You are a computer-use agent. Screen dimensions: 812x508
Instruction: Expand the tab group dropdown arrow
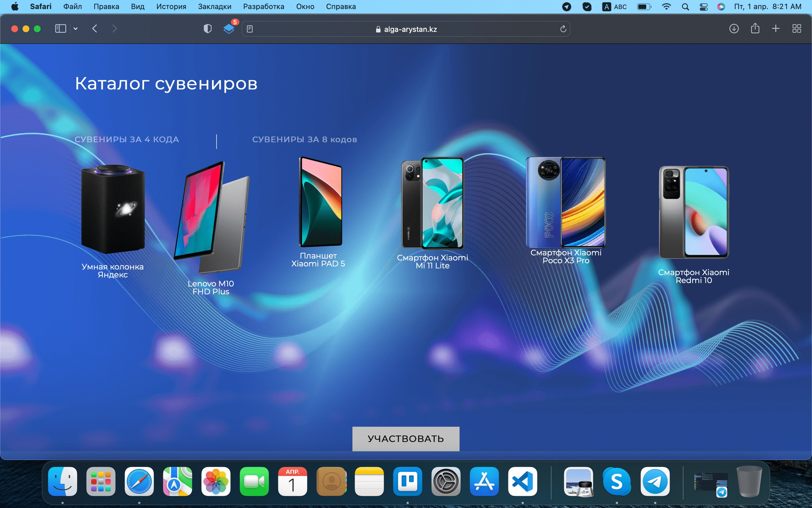(76, 29)
